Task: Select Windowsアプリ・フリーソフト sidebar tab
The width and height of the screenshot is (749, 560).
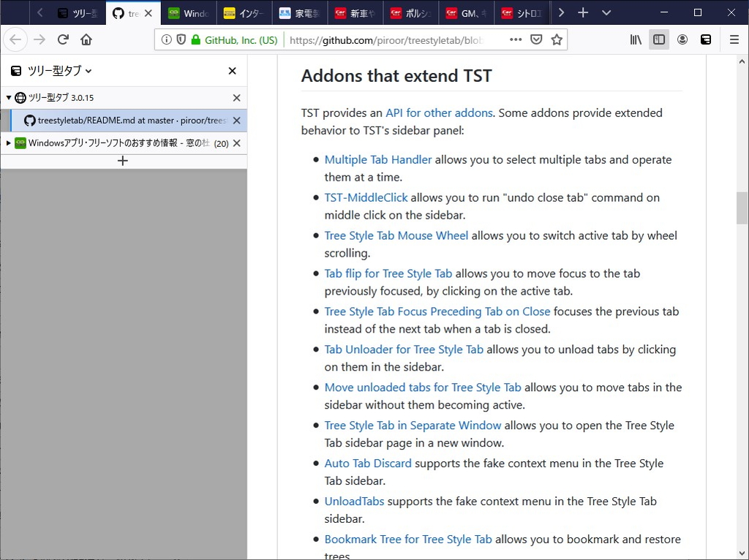Action: click(124, 143)
